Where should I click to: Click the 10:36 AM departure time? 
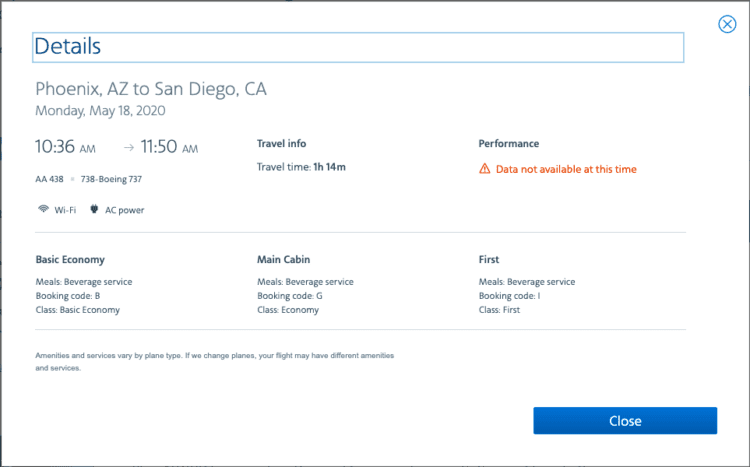pyautogui.click(x=65, y=146)
